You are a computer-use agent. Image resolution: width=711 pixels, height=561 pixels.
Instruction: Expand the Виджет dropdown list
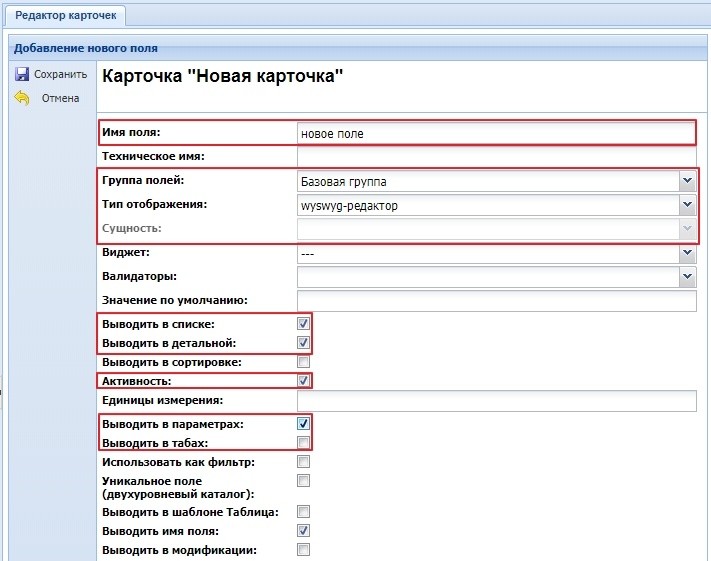(x=686, y=253)
